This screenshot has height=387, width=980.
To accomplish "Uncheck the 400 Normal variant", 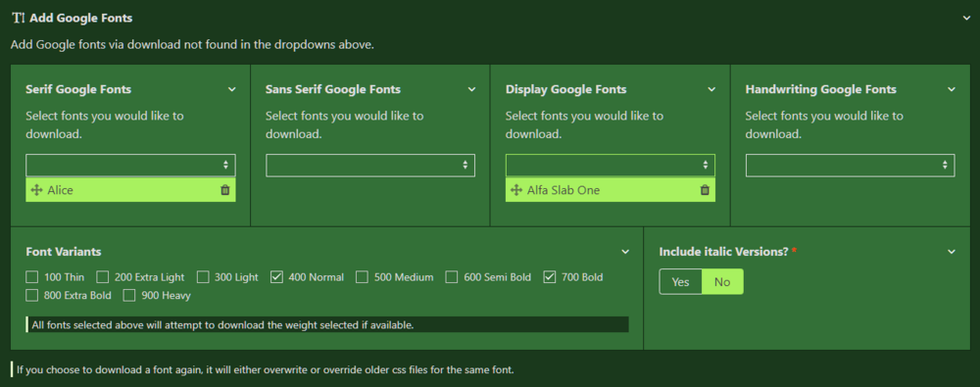I will pyautogui.click(x=277, y=277).
